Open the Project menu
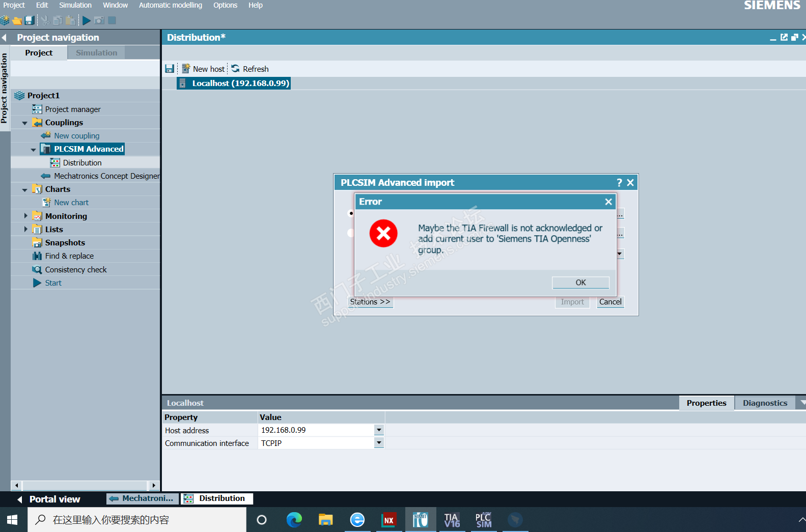Screen dimensions: 806x532 14,5
